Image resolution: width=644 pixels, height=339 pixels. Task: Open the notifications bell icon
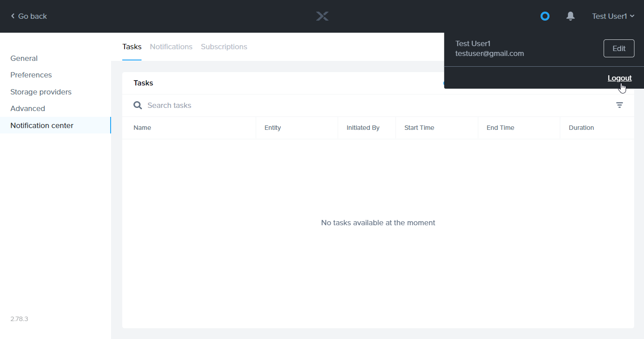[x=570, y=16]
